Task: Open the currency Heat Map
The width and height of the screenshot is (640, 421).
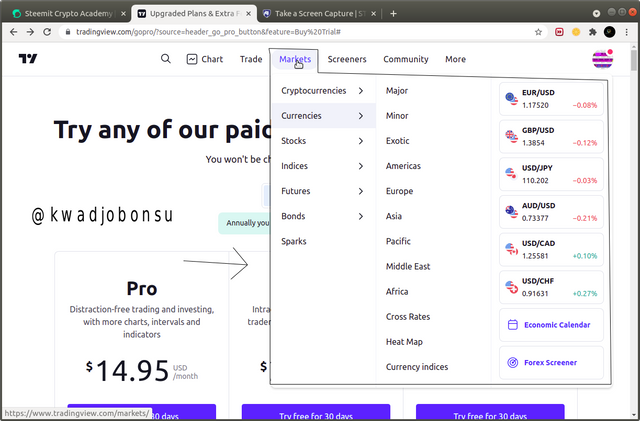Action: [x=404, y=342]
